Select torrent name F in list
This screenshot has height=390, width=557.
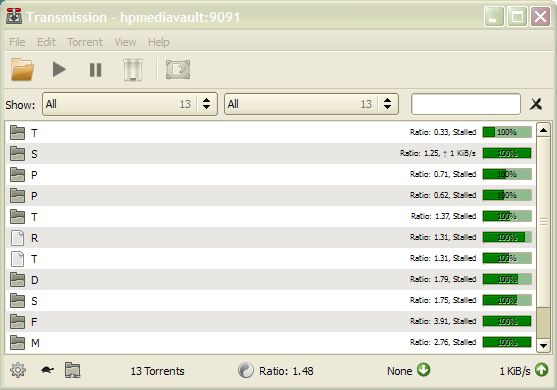(34, 322)
